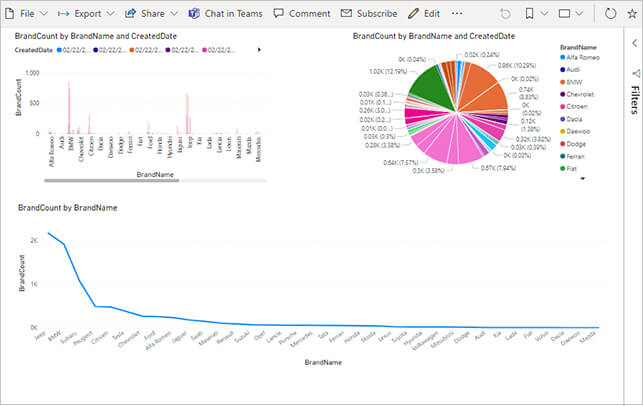Refresh the report visuals

[x=611, y=14]
